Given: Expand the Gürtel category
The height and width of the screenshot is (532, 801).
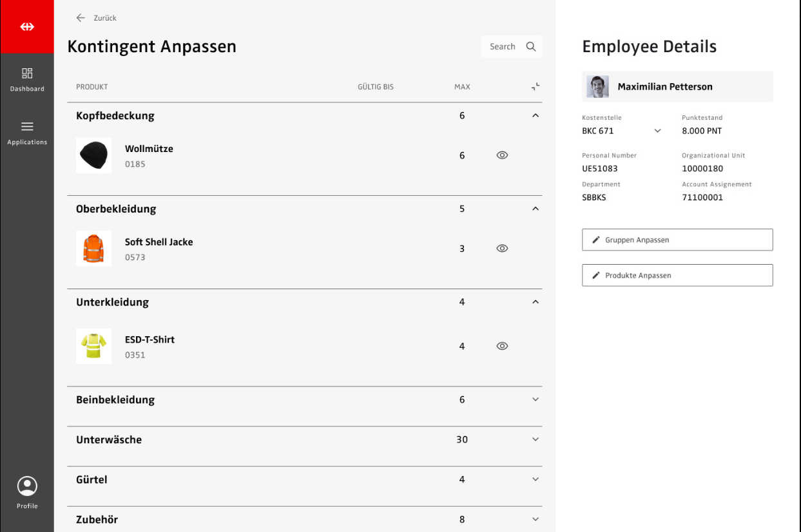Looking at the screenshot, I should pos(535,480).
